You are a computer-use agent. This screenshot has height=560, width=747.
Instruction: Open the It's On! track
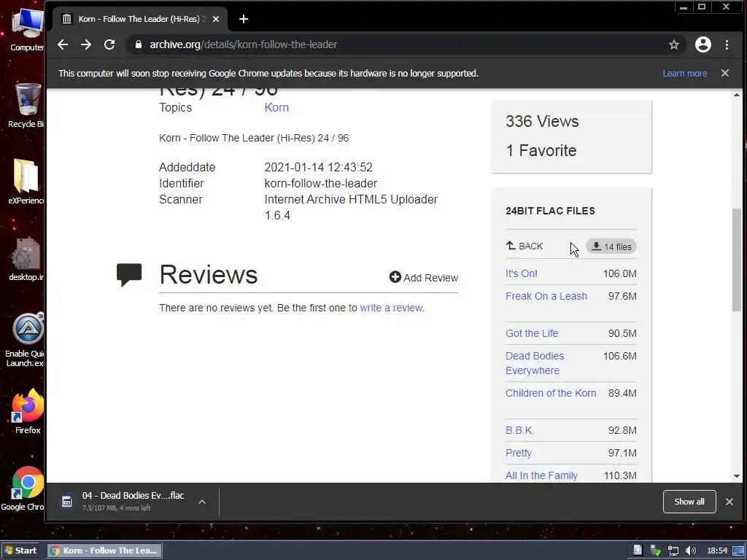point(521,273)
